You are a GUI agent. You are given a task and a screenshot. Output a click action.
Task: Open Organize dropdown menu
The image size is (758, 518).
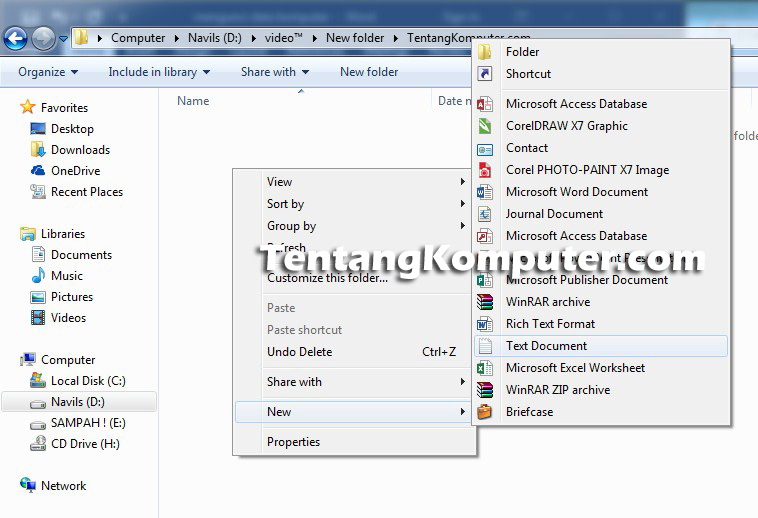(48, 72)
